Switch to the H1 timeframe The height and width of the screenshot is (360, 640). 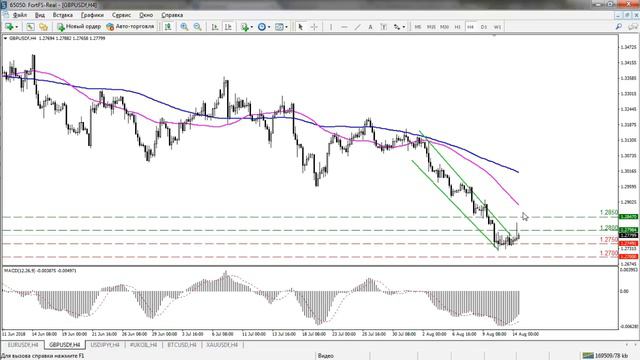[x=458, y=27]
